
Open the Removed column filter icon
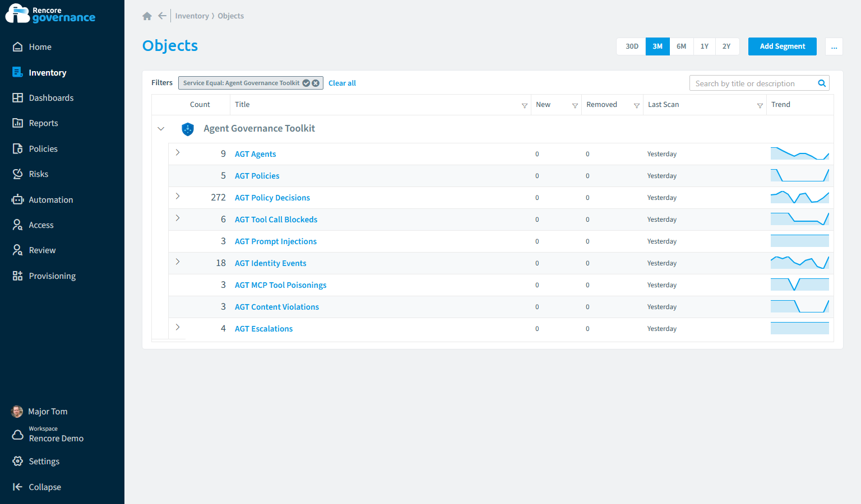tap(637, 105)
